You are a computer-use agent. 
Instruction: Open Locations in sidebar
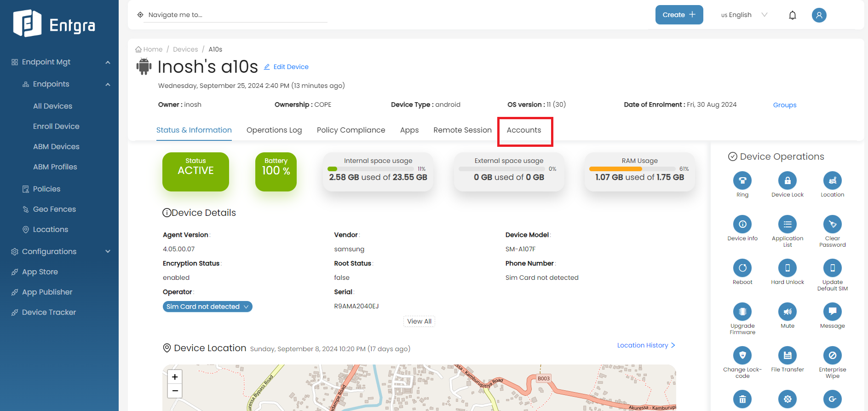click(x=45, y=230)
